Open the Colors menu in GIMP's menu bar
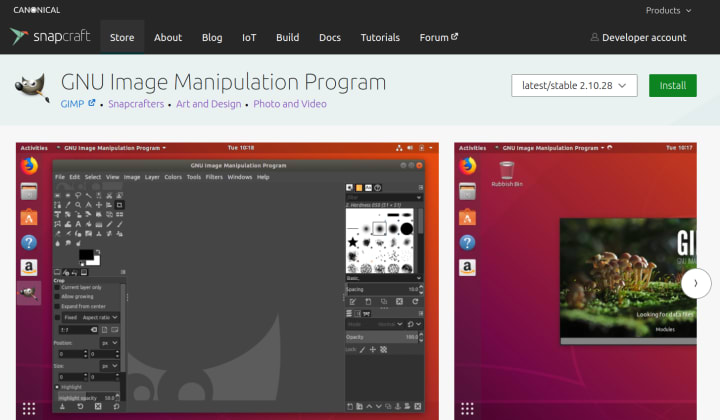 coord(173,177)
